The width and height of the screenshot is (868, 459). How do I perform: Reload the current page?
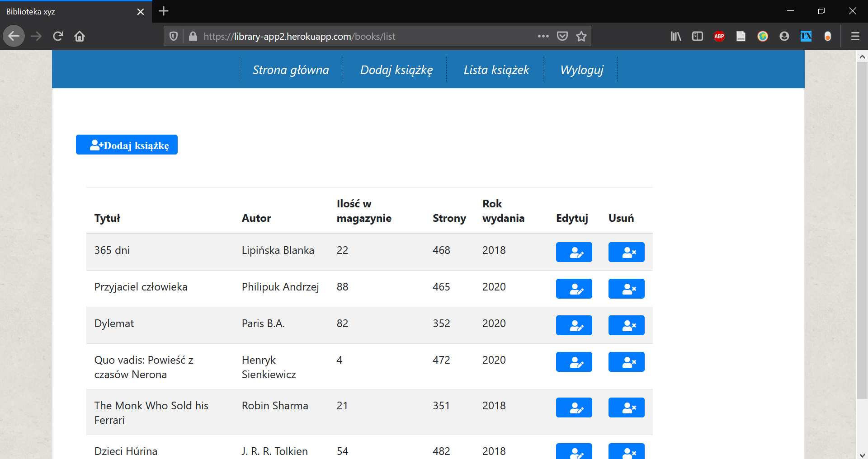58,36
